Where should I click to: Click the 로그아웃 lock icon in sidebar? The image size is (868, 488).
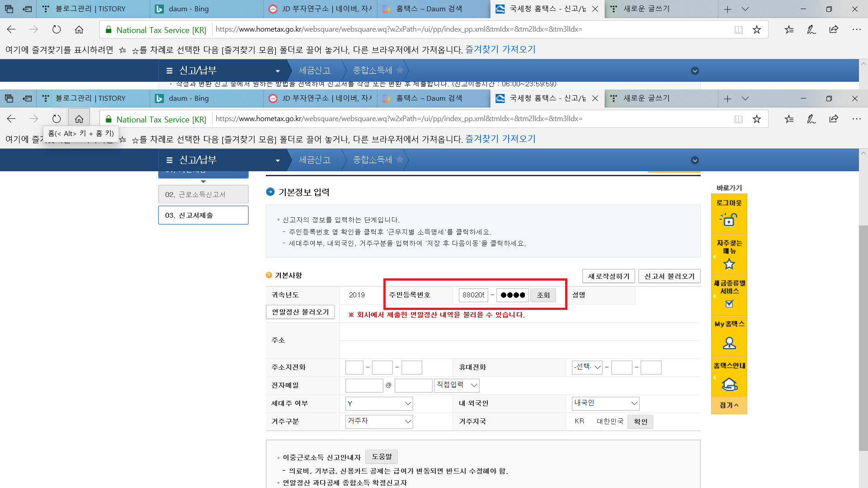[729, 220]
